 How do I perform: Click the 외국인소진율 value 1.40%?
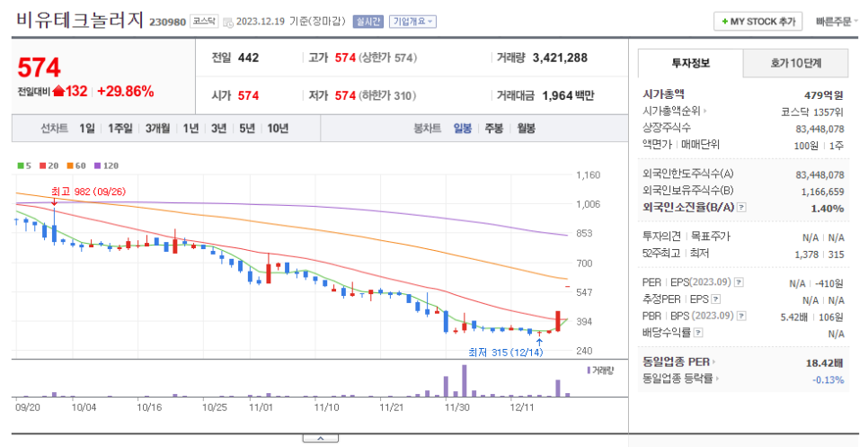pyautogui.click(x=827, y=209)
